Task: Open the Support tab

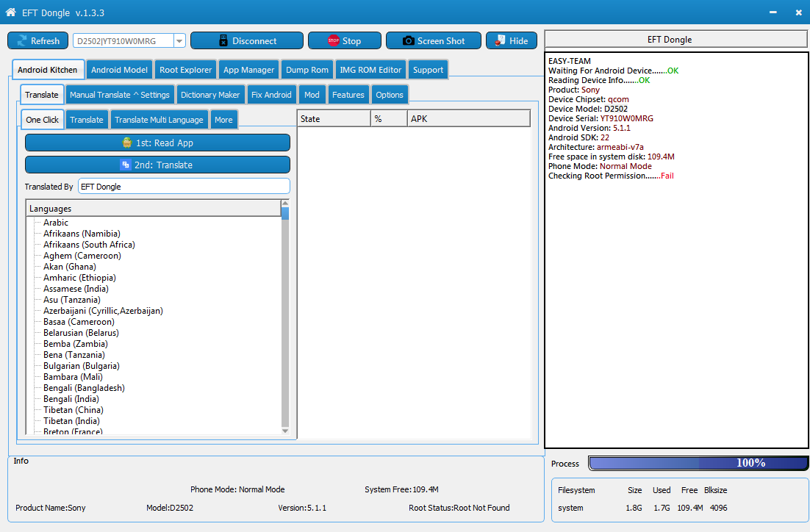Action: point(428,70)
